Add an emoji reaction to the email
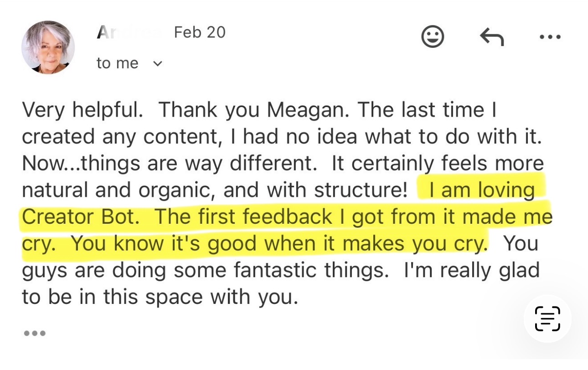Screen dimensions: 588x370 (432, 37)
